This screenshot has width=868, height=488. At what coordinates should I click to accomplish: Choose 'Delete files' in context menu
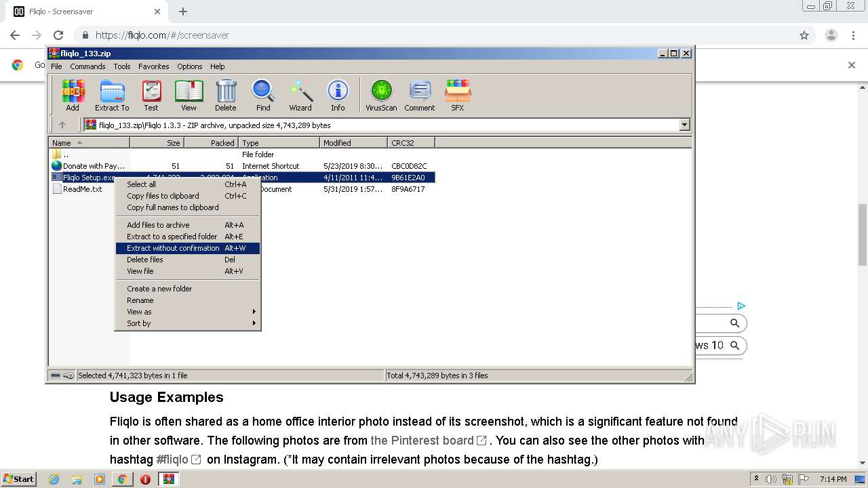[x=188, y=260]
